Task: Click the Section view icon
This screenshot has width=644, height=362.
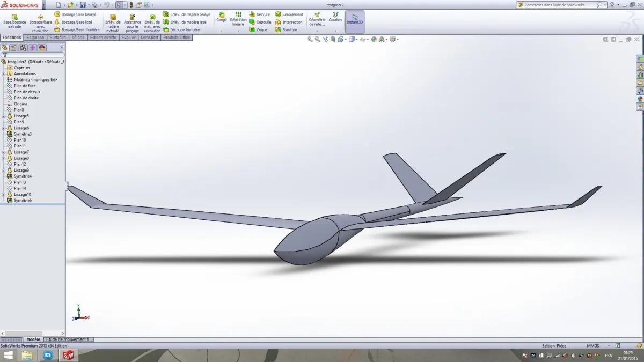Action: [x=333, y=39]
